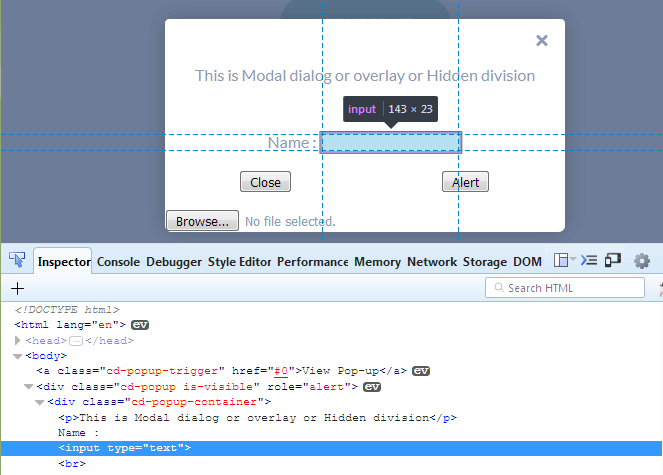Switch to the Performance tab
This screenshot has width=663, height=475.
pos(312,262)
